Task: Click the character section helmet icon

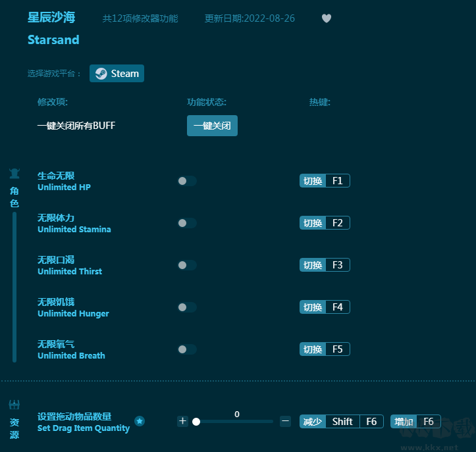Action: coord(14,174)
